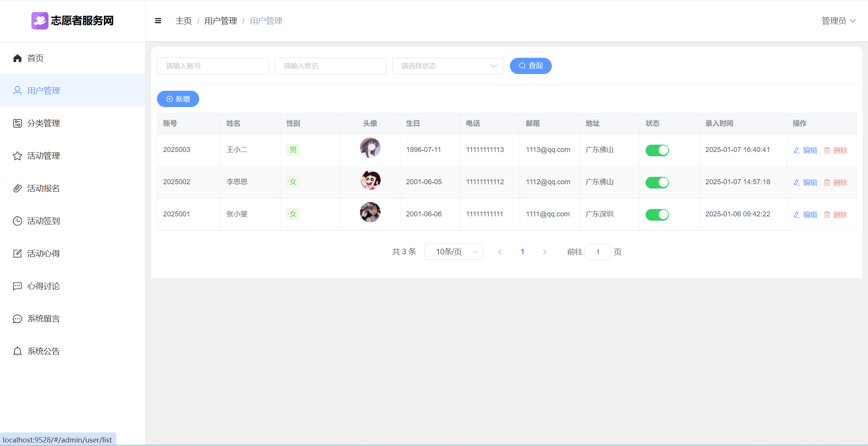Click the hamburger menu collapse icon
868x446 pixels.
158,21
